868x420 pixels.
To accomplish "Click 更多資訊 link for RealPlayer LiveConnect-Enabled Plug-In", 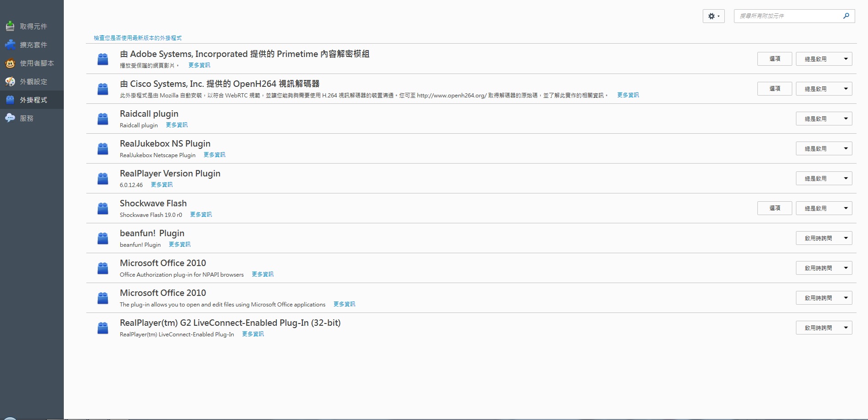I will 253,334.
